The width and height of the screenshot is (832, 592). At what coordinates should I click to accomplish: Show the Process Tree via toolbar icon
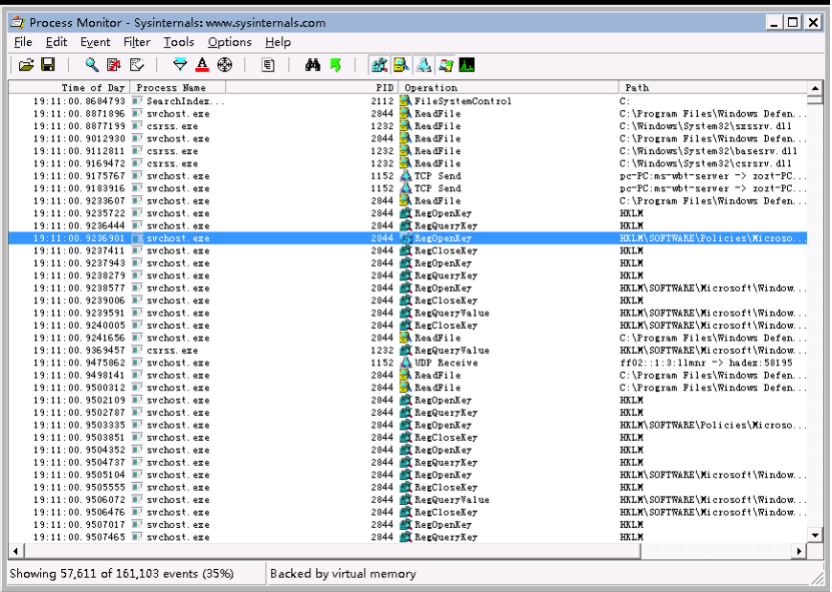(268, 65)
